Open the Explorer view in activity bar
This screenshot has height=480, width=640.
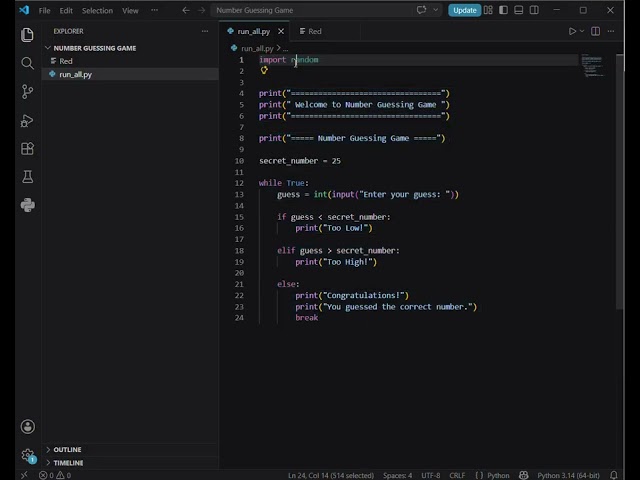pyautogui.click(x=27, y=35)
